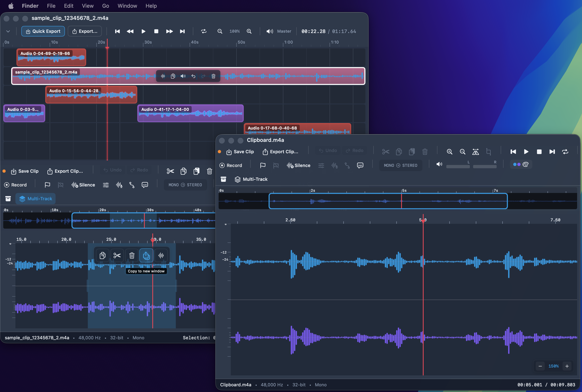Click the comment bubble icon in Clipboard window
The width and height of the screenshot is (582, 392).
(x=360, y=165)
